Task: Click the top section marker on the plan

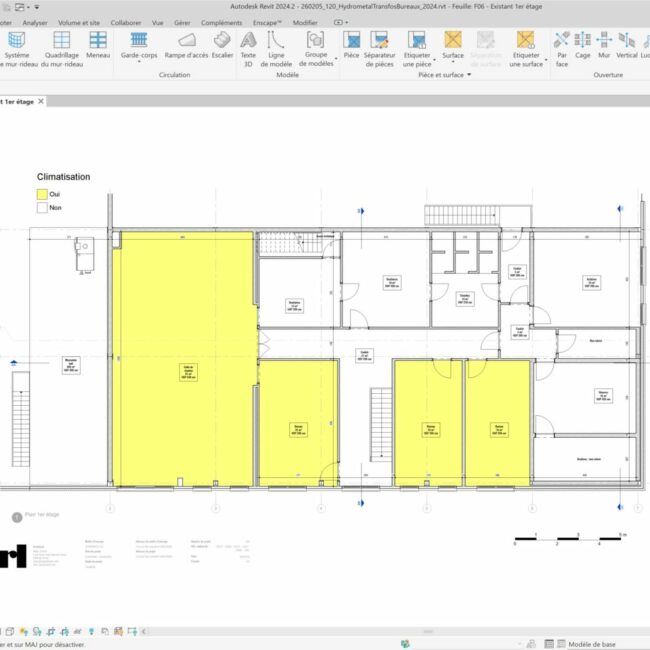Action: click(x=361, y=211)
